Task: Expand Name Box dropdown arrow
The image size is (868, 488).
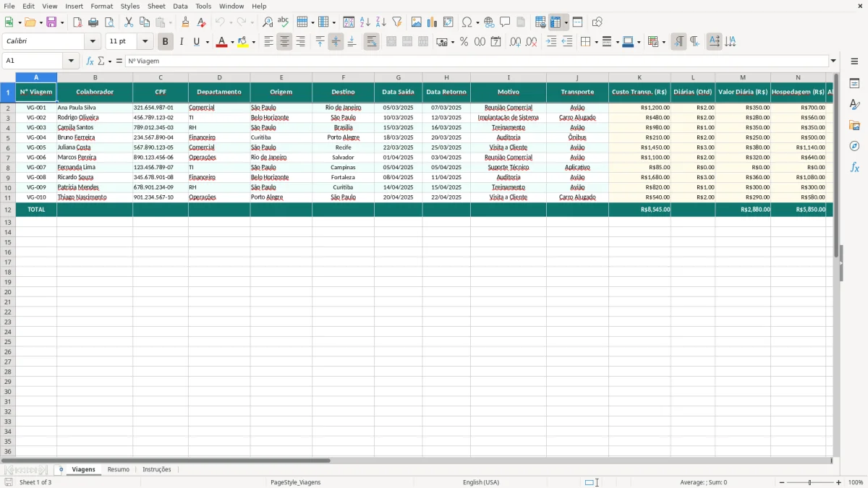Action: click(x=71, y=61)
